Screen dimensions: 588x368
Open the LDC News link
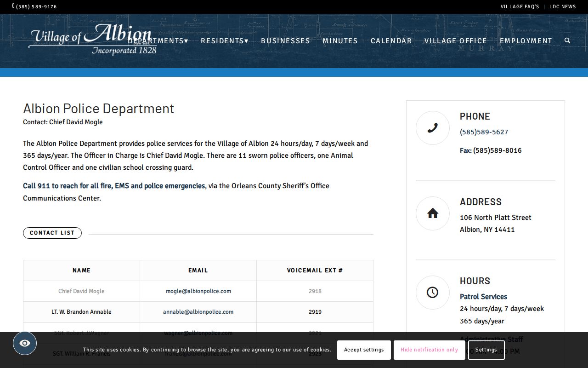563,7
